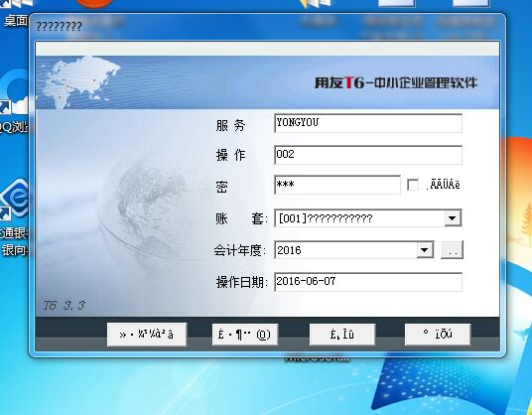
Task: Click the cloud browser desktop shortcut icon
Action: tap(14, 92)
